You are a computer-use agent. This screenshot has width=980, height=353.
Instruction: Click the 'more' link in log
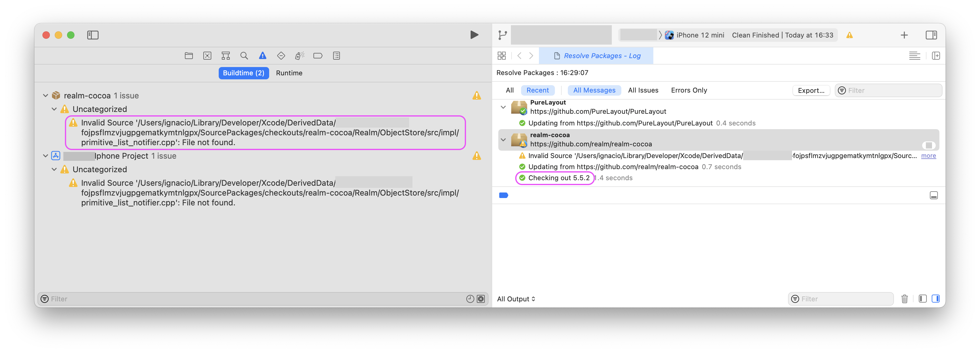928,156
